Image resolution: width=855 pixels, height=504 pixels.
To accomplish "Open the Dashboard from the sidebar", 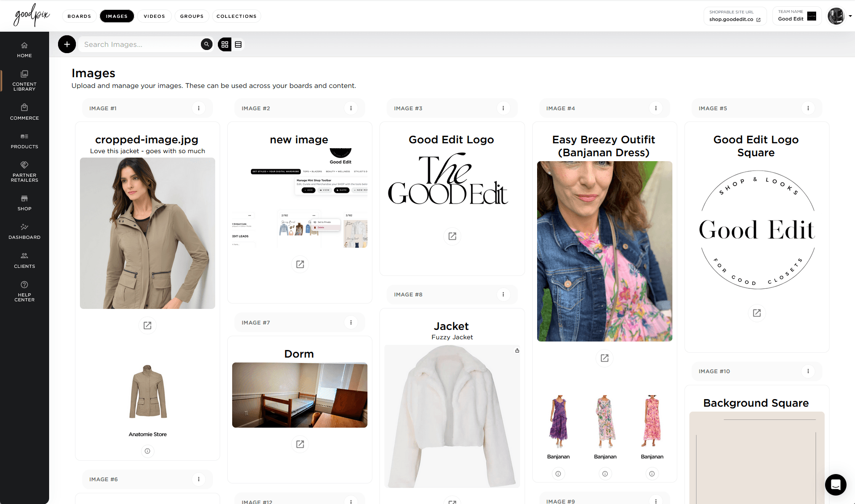I will tap(24, 230).
